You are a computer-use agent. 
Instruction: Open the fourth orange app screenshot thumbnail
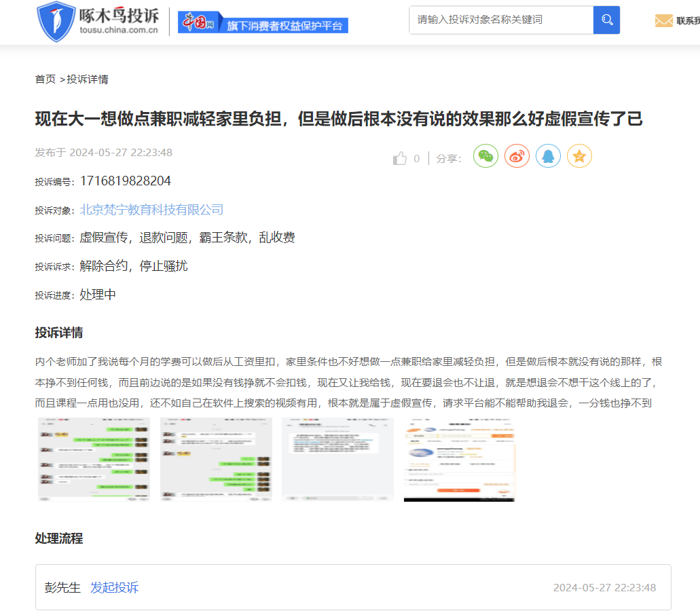(x=460, y=460)
